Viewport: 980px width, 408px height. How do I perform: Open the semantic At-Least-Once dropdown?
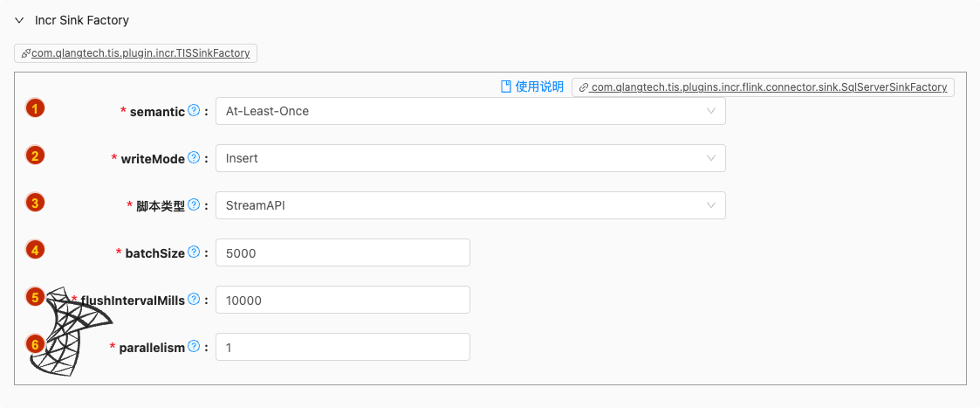click(469, 111)
